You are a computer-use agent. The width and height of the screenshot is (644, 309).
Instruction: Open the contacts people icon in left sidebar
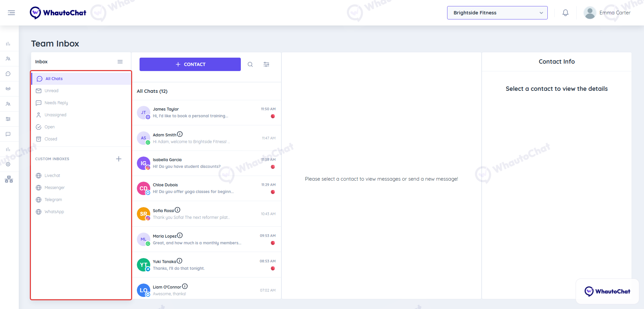point(8,59)
